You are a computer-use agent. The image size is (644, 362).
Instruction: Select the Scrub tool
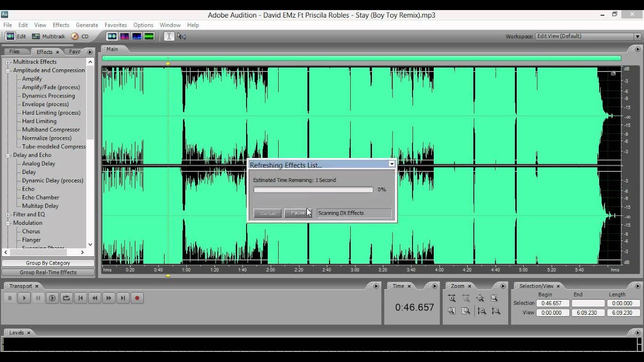point(182,36)
